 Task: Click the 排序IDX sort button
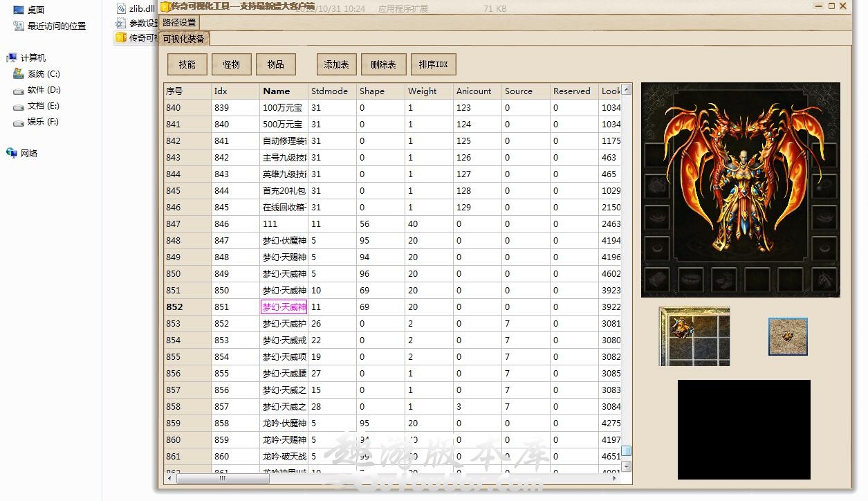click(x=434, y=64)
